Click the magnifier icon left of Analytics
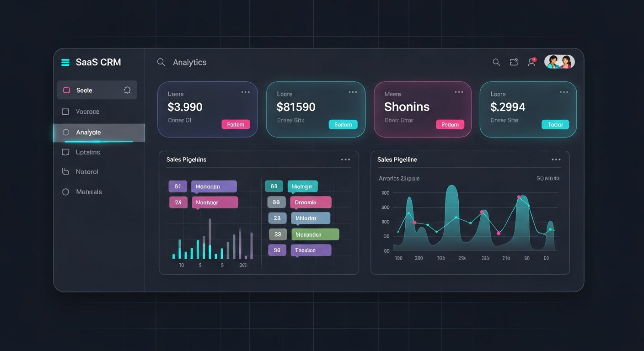This screenshot has height=351, width=644. 161,63
